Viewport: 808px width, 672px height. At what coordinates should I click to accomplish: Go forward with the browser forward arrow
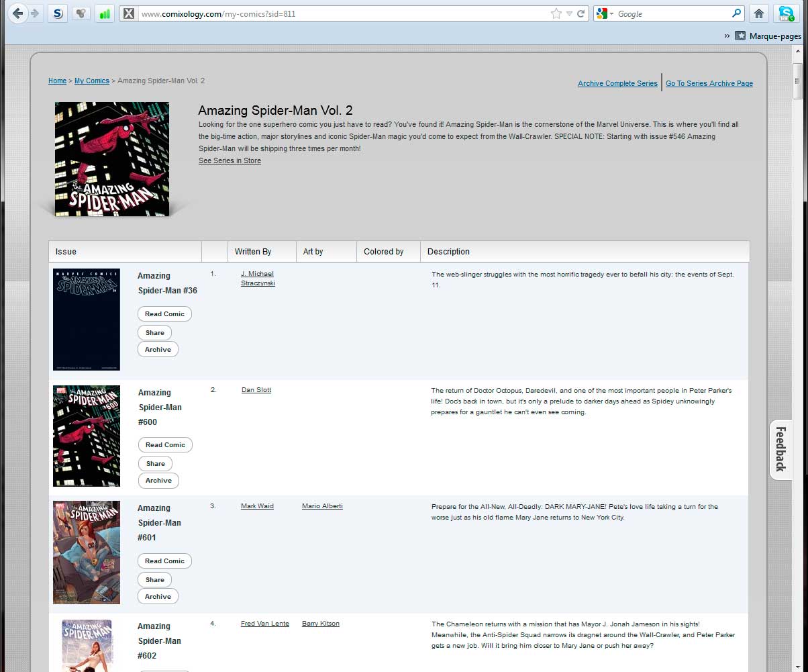pos(35,13)
